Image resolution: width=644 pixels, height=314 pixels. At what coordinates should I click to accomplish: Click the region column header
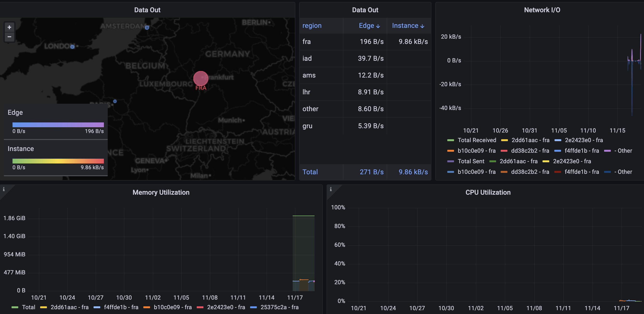312,26
